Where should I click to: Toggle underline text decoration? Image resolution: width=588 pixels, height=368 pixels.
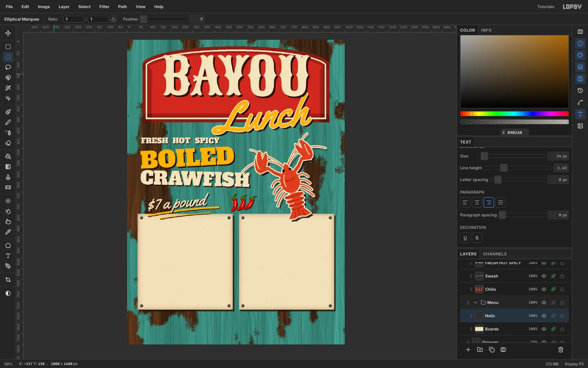465,238
